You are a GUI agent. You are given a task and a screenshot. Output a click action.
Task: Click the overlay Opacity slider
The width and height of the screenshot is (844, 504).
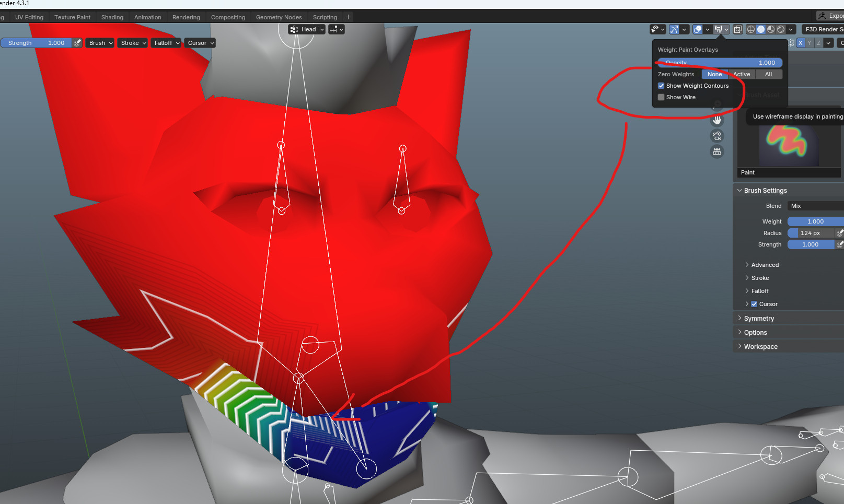[720, 63]
